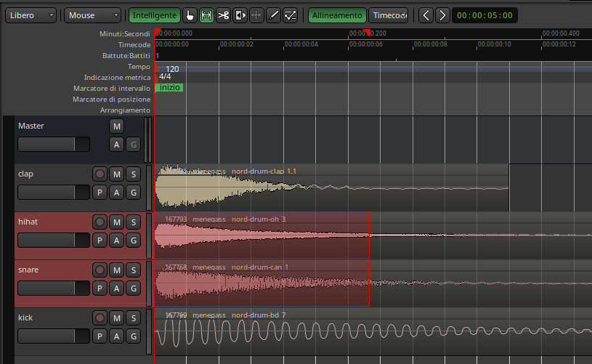Activate the Range selection tool
Screen dimensions: 592x364
tap(206, 15)
